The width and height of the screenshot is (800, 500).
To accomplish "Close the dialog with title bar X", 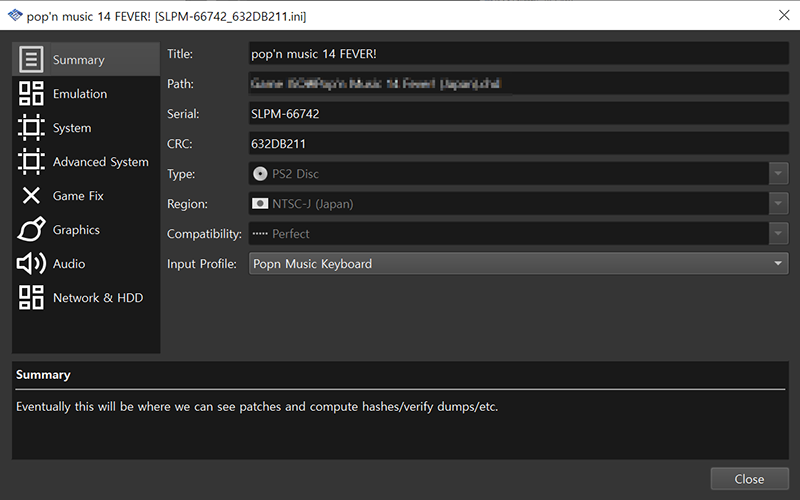I will point(784,15).
